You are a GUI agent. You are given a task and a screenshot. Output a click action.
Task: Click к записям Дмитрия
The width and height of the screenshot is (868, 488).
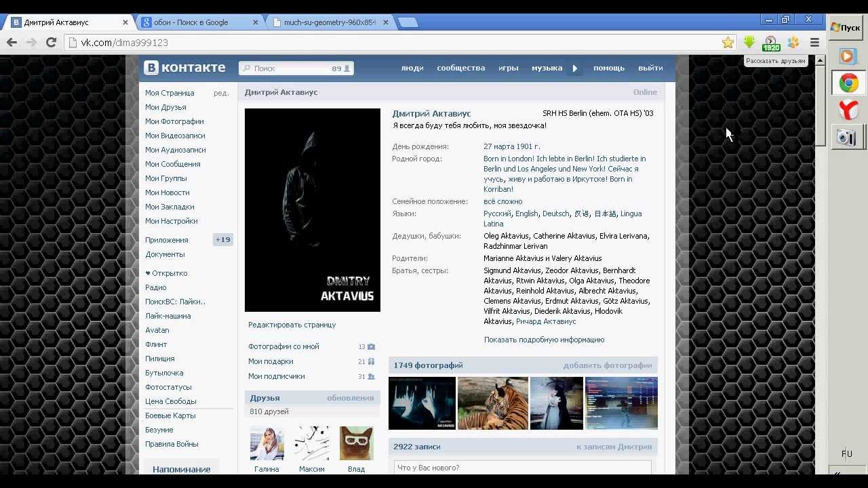[614, 447]
